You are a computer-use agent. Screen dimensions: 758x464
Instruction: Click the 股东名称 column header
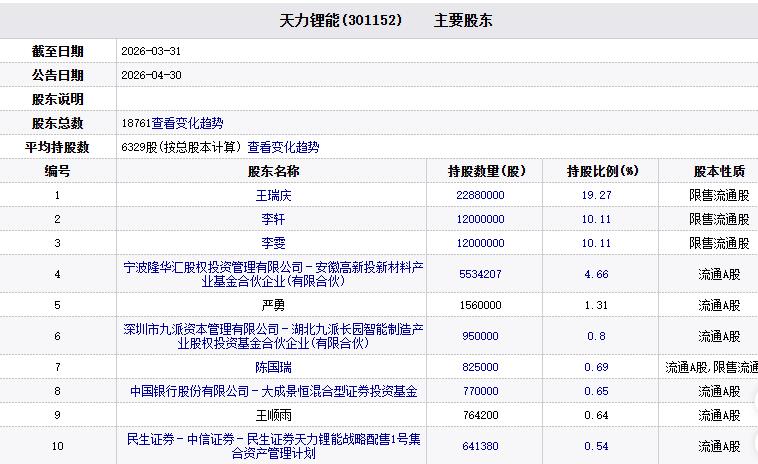click(274, 171)
